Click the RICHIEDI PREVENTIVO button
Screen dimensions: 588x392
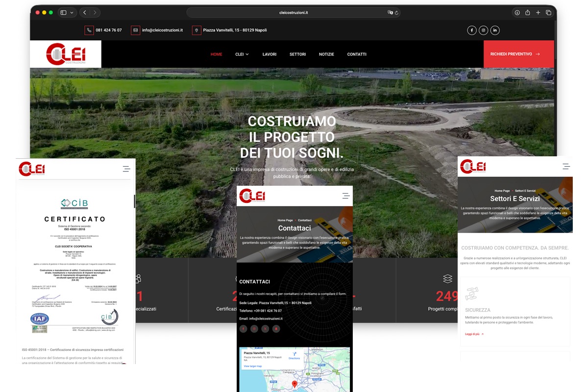[x=518, y=54]
